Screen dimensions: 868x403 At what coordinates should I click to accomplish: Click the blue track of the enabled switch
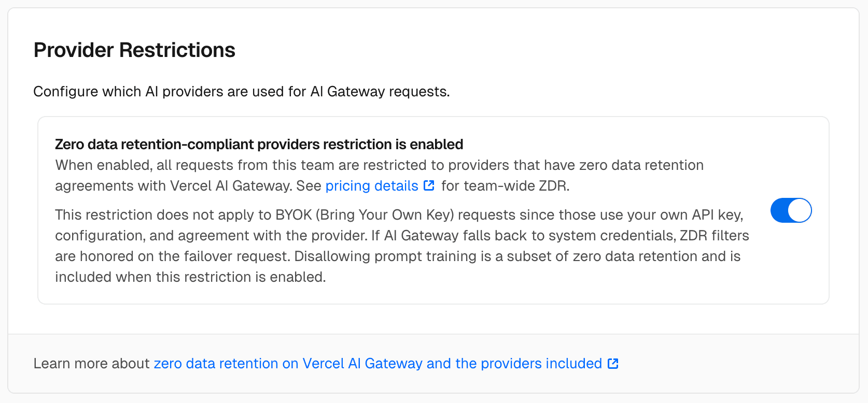pyautogui.click(x=780, y=210)
